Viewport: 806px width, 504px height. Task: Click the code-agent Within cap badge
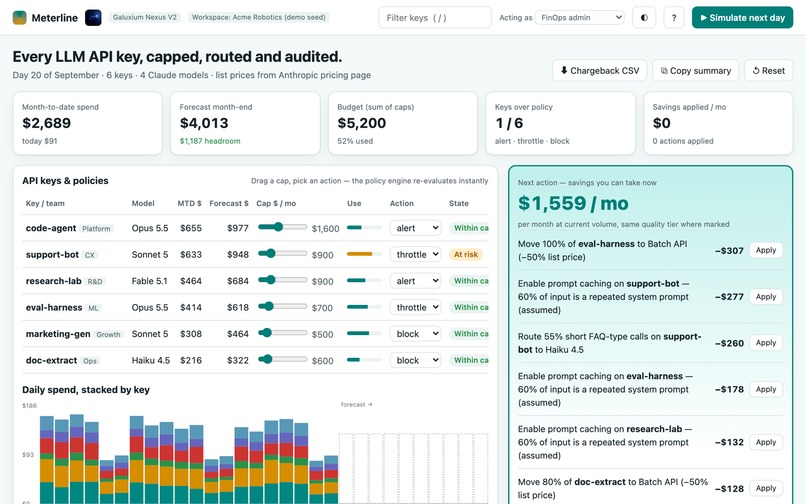point(471,228)
